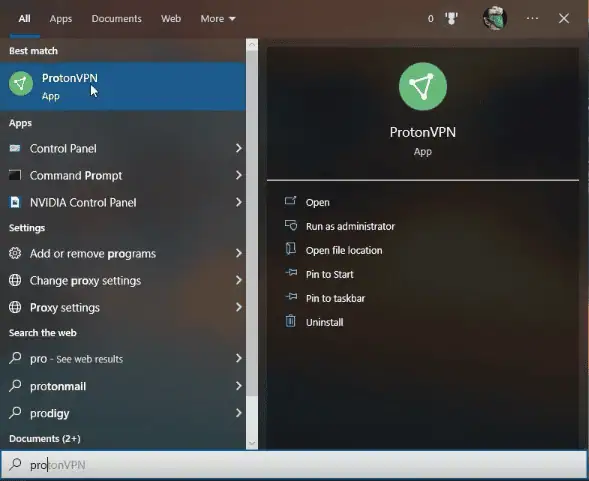Screen dimensions: 589x481
Task: Open the ProtonVPN best match result
Action: coord(123,86)
